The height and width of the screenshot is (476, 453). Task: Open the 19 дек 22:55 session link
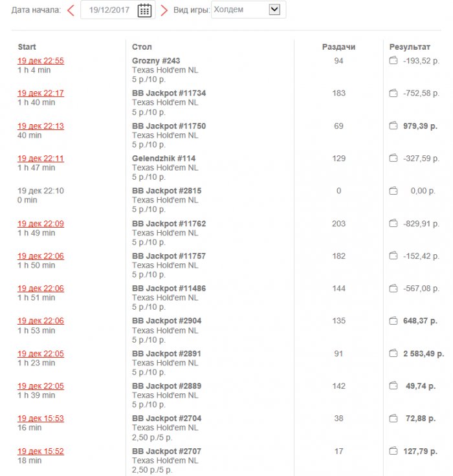tap(40, 61)
